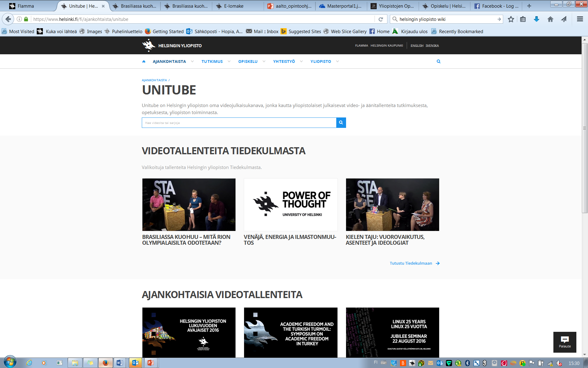Open Word from the taskbar
The height and width of the screenshot is (368, 588).
tap(120, 363)
